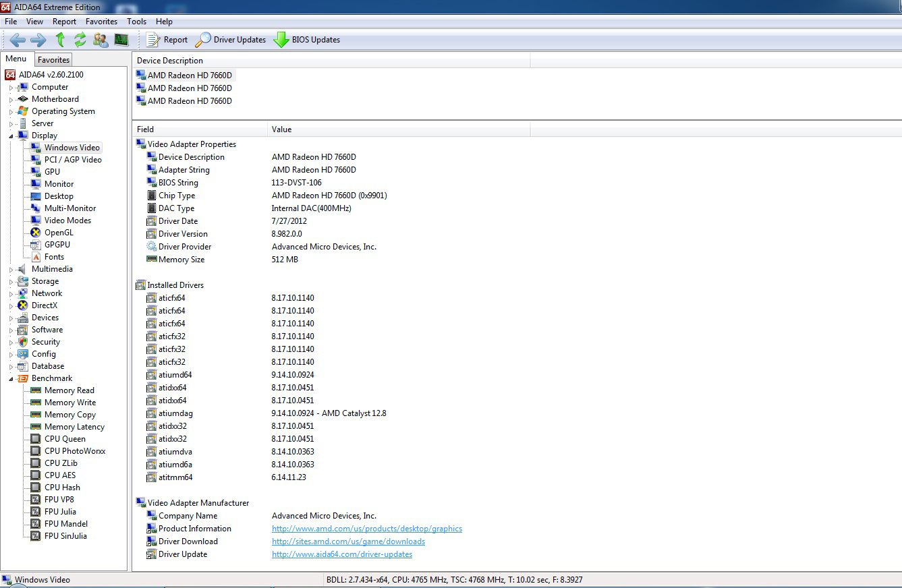Select Windows Video tree item
Image resolution: width=902 pixels, height=588 pixels.
pyautogui.click(x=72, y=148)
